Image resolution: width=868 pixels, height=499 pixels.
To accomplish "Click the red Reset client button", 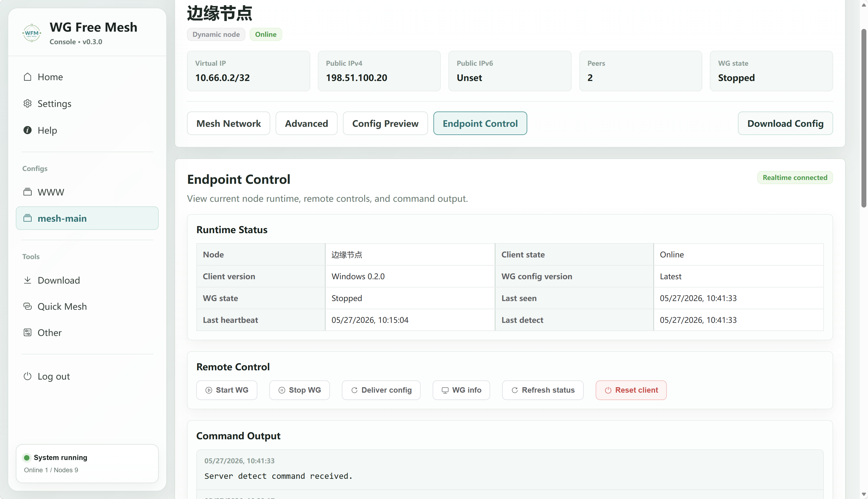I will (631, 390).
